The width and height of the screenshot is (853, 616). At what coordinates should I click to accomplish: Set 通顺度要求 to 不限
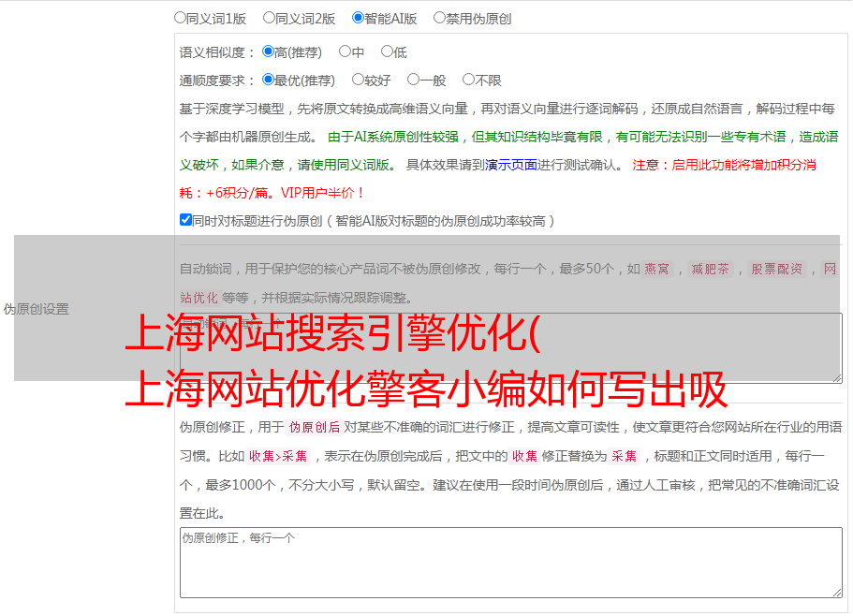pos(468,80)
